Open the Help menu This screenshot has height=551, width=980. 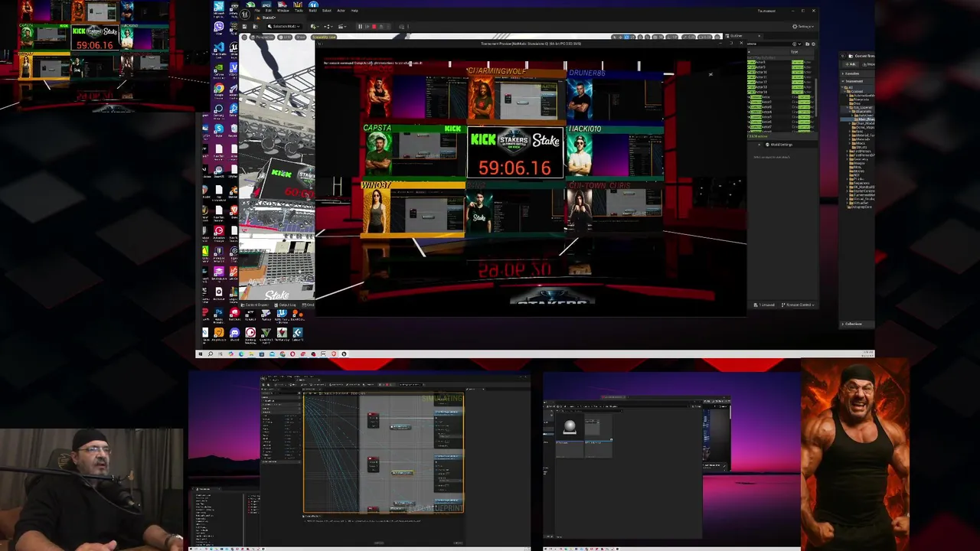coord(354,11)
